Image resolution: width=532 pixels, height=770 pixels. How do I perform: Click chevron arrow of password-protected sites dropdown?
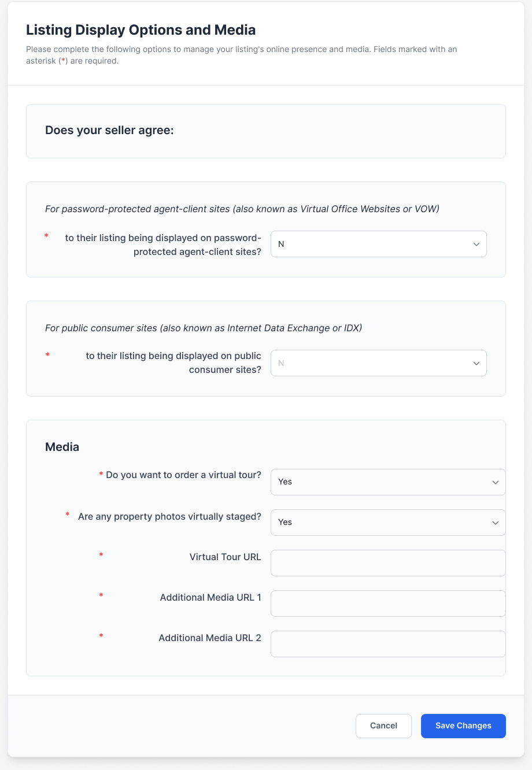(x=476, y=245)
